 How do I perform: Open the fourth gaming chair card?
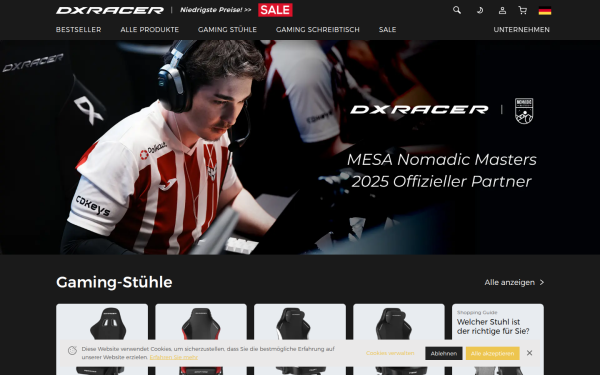click(399, 339)
